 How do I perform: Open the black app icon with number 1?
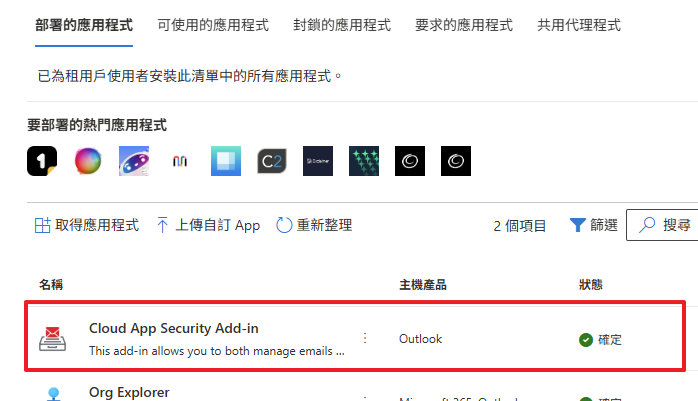(x=42, y=161)
